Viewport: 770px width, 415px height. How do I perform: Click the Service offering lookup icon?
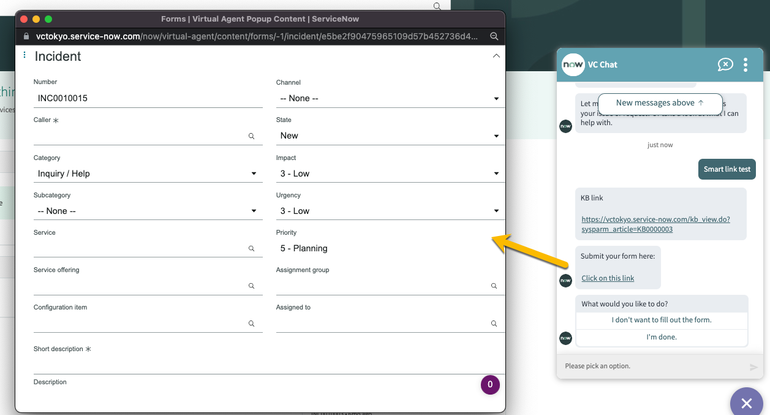coord(251,286)
